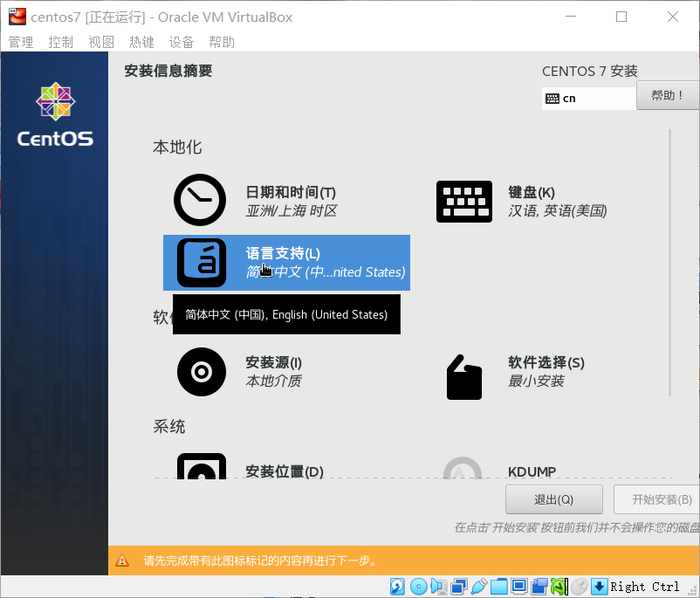Click the 最小安装 status text
This screenshot has height=598, width=700.
click(x=536, y=381)
